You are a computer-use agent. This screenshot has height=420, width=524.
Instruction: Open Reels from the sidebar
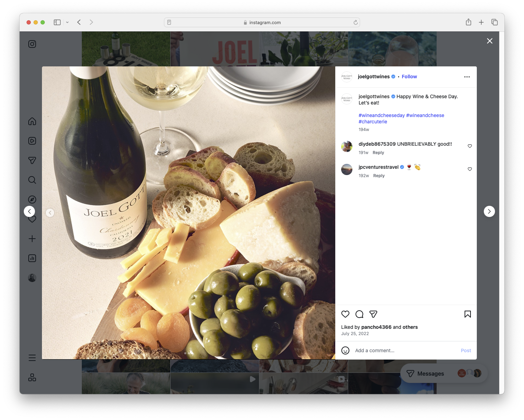tap(32, 141)
